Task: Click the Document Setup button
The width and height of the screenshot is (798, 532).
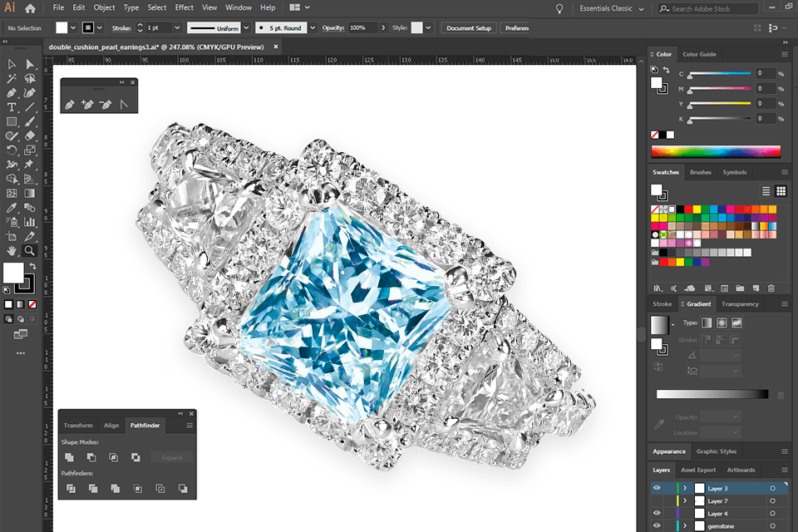Action: point(468,27)
